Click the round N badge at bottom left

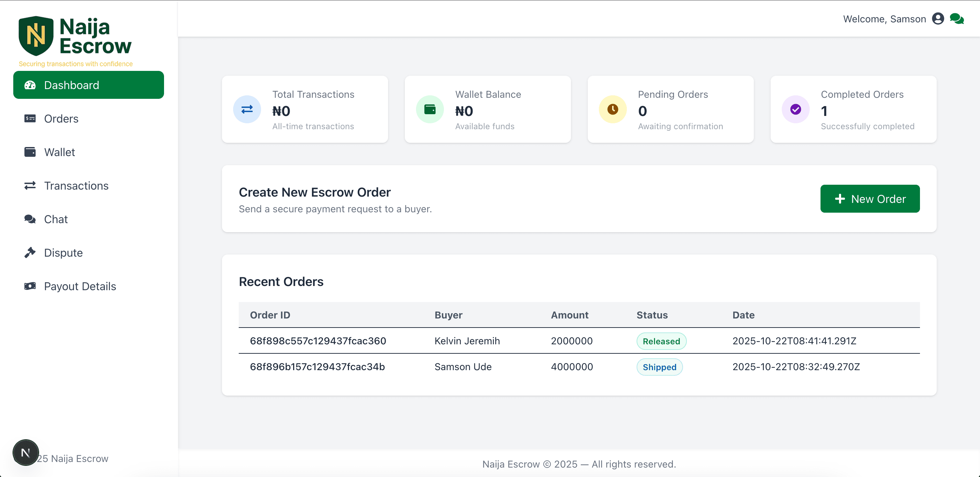point(25,453)
